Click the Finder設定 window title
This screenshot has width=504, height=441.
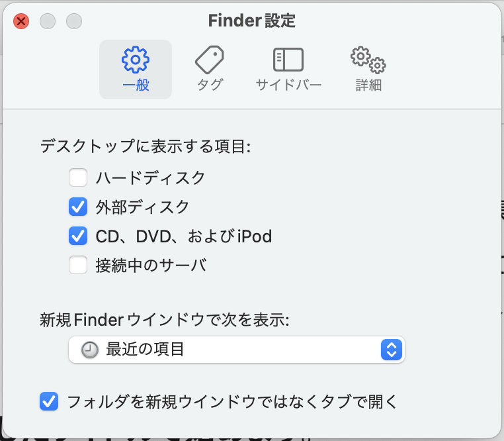(251, 21)
